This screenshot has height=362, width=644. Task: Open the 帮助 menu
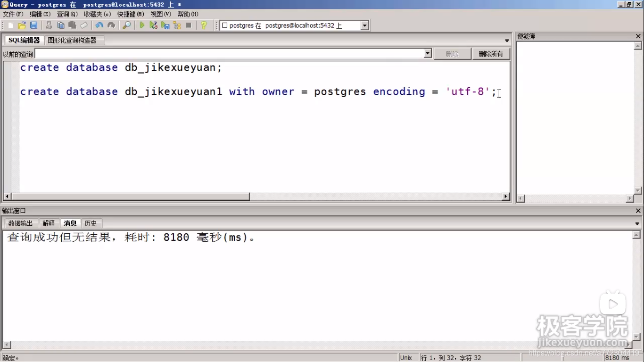[188, 14]
